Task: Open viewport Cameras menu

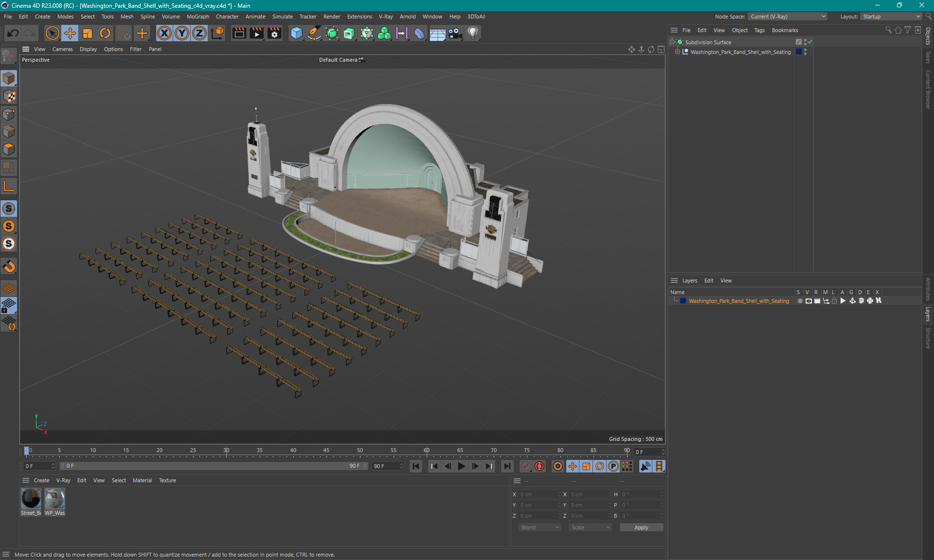Action: click(x=62, y=49)
